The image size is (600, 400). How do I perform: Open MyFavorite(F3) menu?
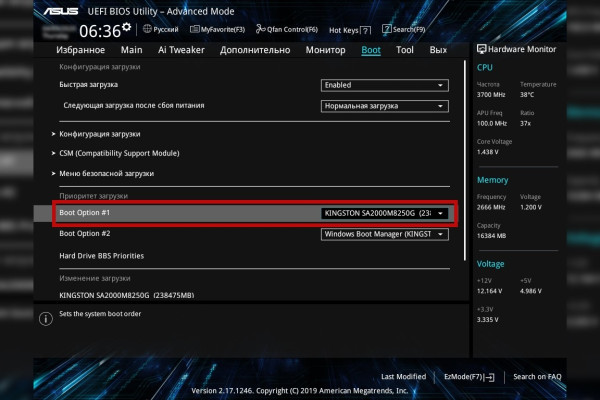(217, 29)
